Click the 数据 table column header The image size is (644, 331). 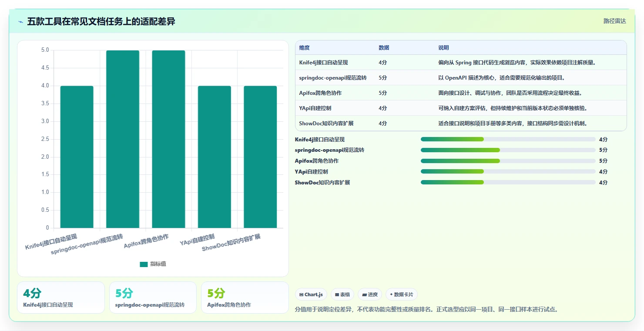tap(384, 48)
